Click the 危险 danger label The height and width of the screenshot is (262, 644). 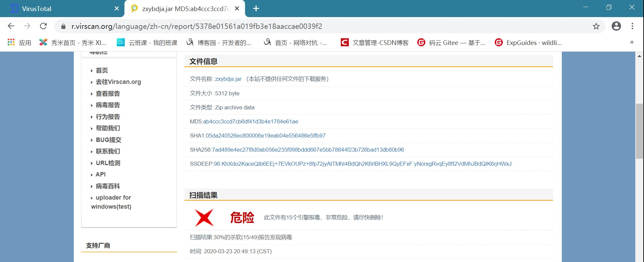(242, 217)
